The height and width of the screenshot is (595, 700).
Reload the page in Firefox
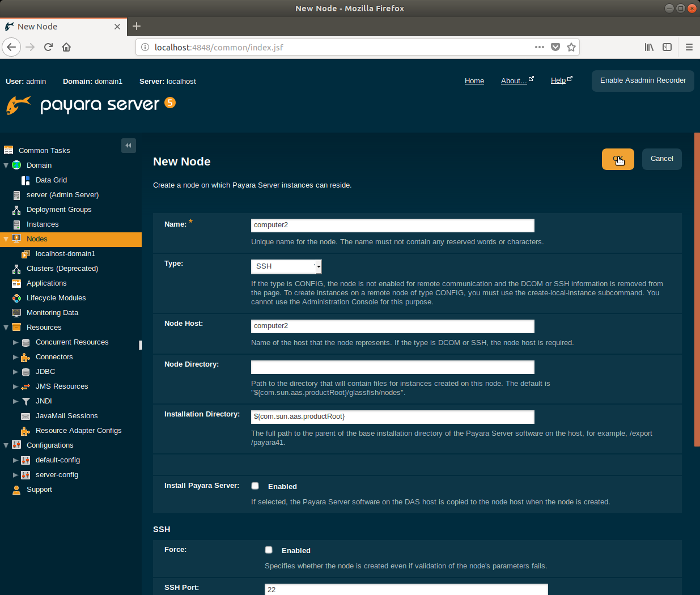tap(48, 47)
